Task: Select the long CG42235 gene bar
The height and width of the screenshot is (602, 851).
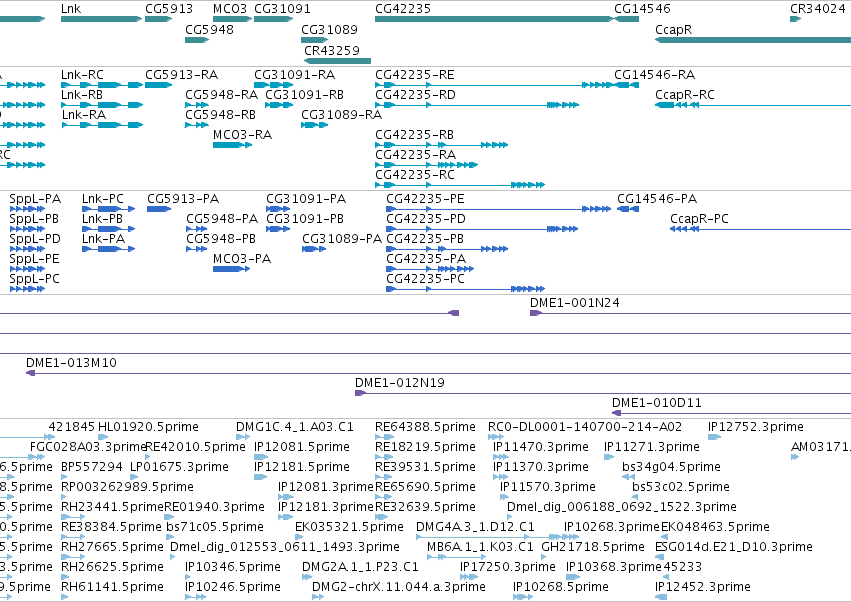Action: [x=494, y=19]
